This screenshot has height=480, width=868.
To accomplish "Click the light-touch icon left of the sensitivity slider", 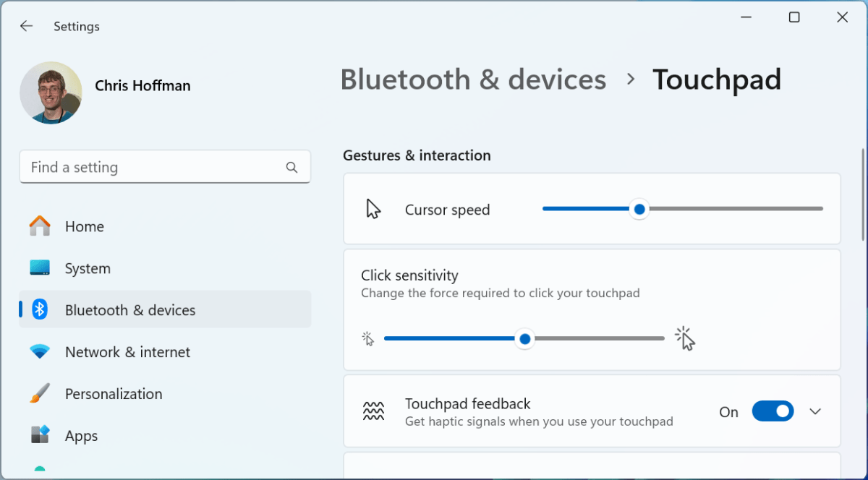I will (x=367, y=338).
